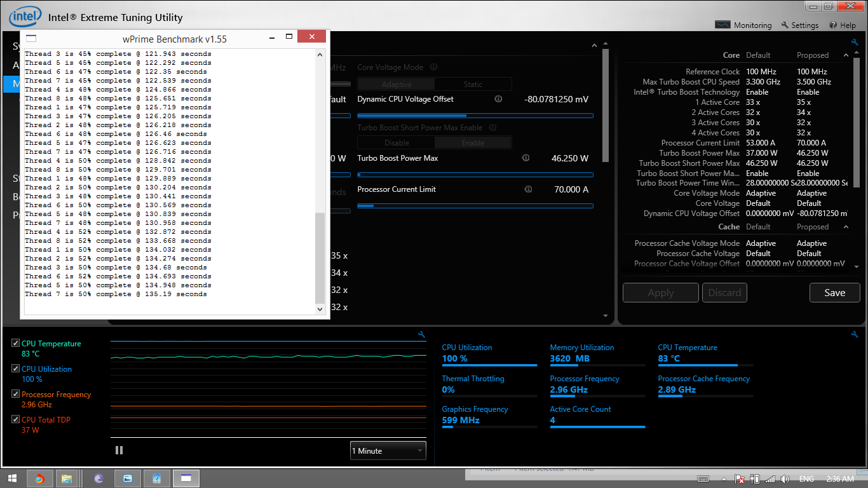Image resolution: width=868 pixels, height=488 pixels.
Task: Choose Disable for Turbo Boost Short Power Max
Action: click(397, 143)
